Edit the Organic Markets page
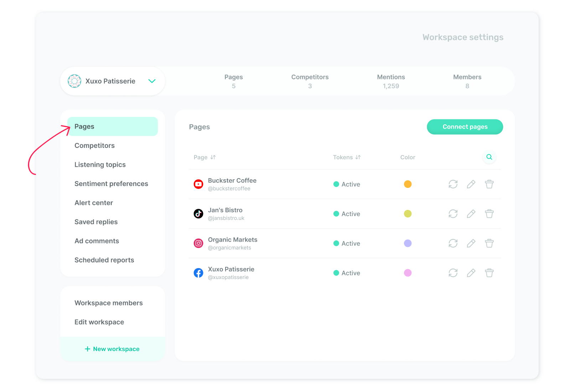The width and height of the screenshot is (570, 392). [471, 243]
